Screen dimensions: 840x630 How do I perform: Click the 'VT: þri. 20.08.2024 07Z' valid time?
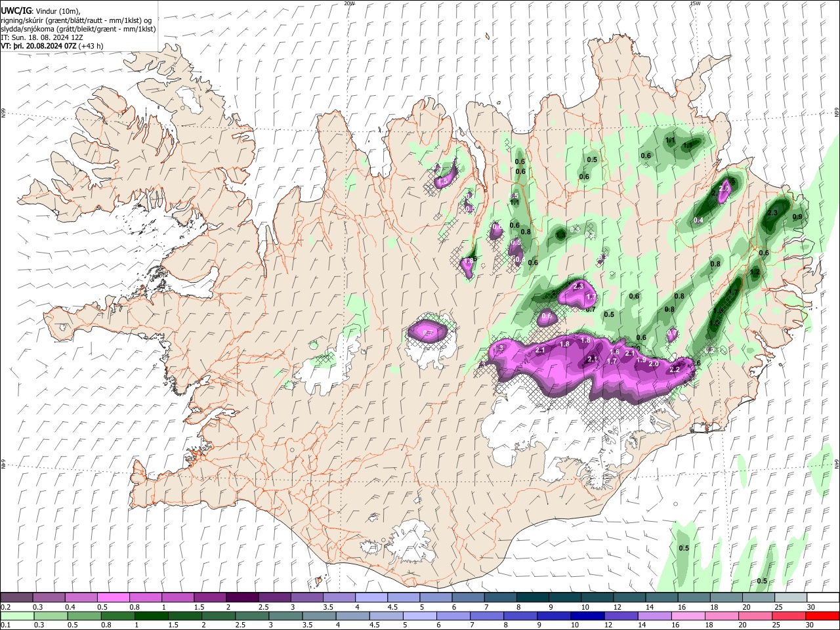[x=39, y=46]
